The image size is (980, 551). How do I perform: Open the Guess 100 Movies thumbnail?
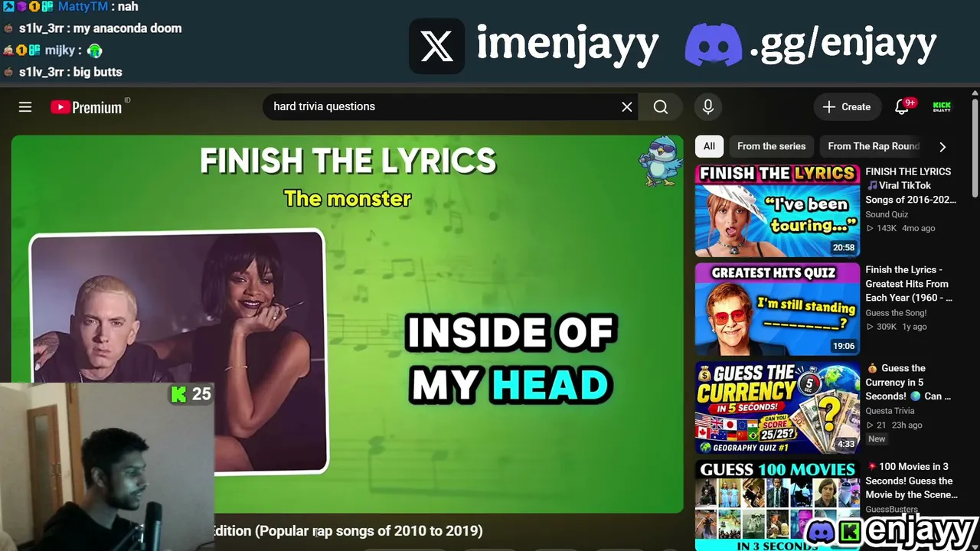(x=777, y=505)
